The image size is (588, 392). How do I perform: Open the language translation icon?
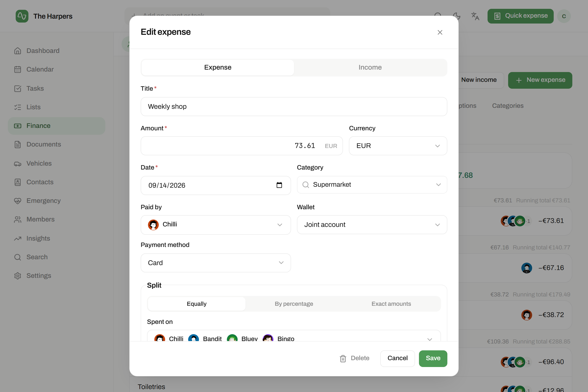[475, 16]
